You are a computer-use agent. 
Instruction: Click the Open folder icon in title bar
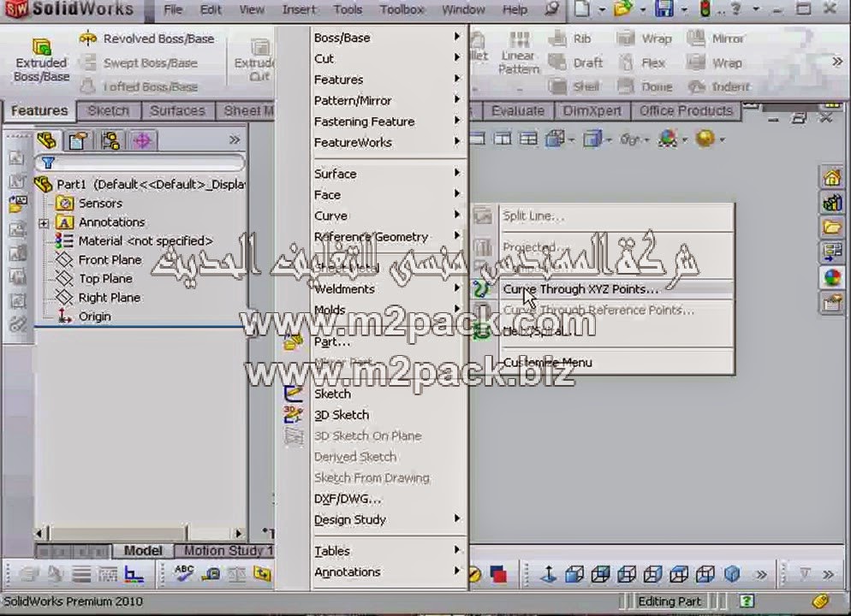623,9
